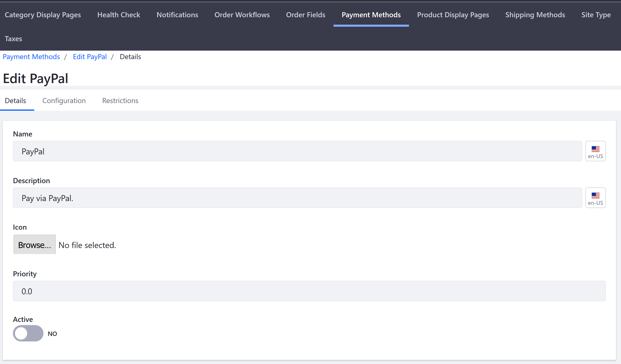
Task: Click the Payment Methods breadcrumb link
Action: pos(31,57)
